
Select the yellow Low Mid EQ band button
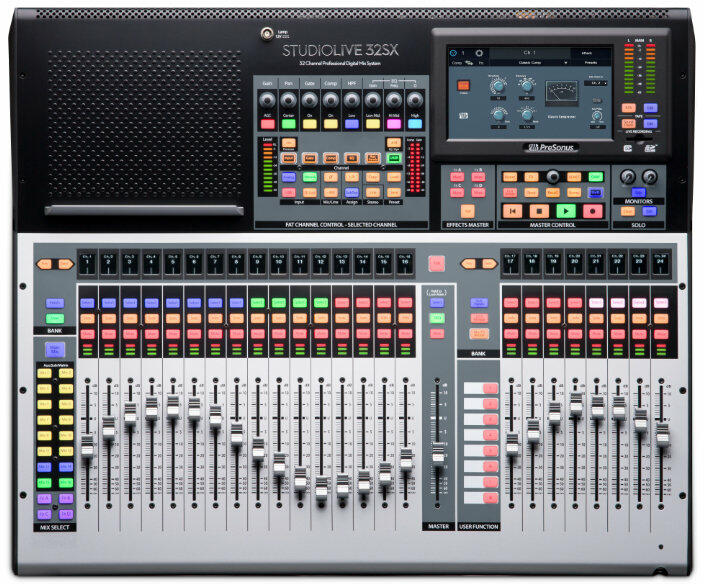pos(373,124)
